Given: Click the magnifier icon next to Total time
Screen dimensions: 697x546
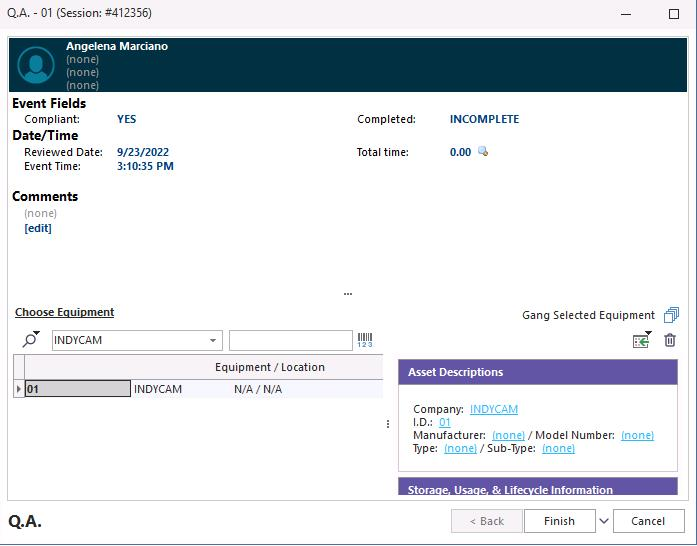Looking at the screenshot, I should [483, 152].
